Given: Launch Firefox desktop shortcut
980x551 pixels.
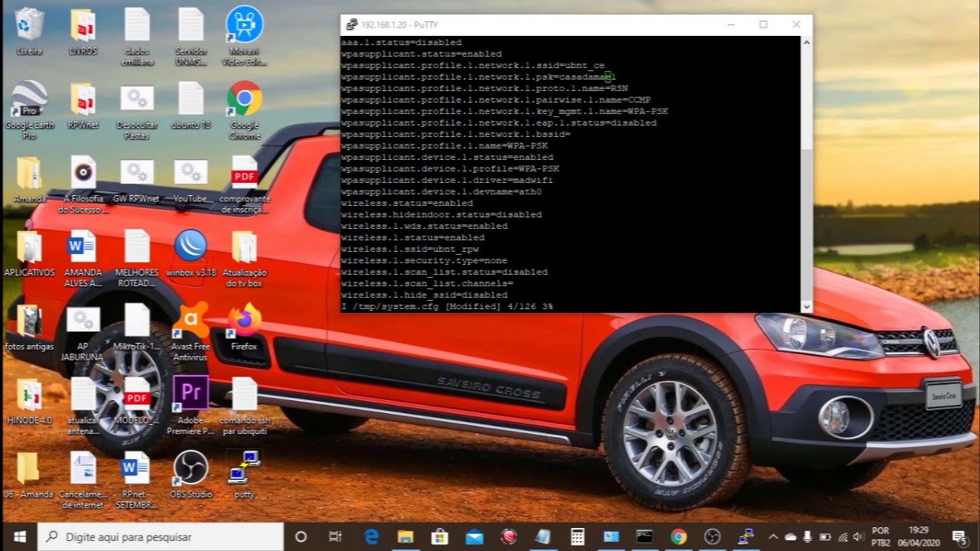Looking at the screenshot, I should [245, 328].
